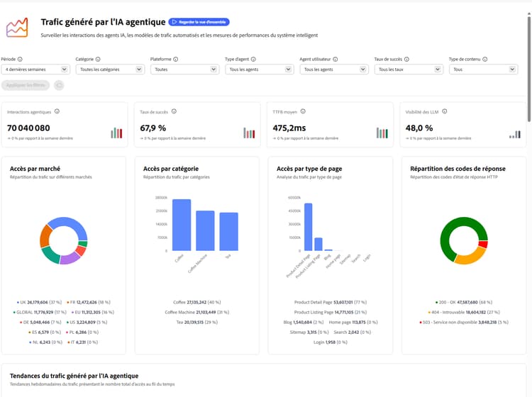Open info icon next to Plateforme
This screenshot has width=532, height=397.
[176, 59]
